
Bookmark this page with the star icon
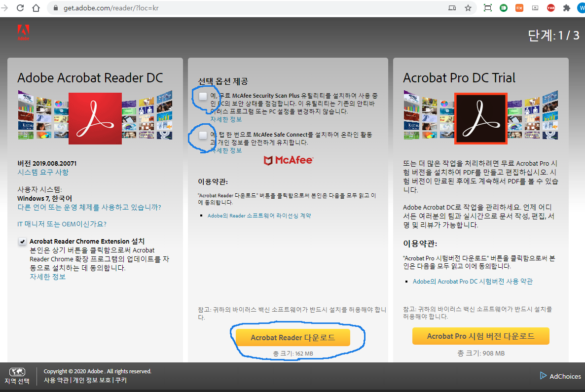[x=468, y=8]
